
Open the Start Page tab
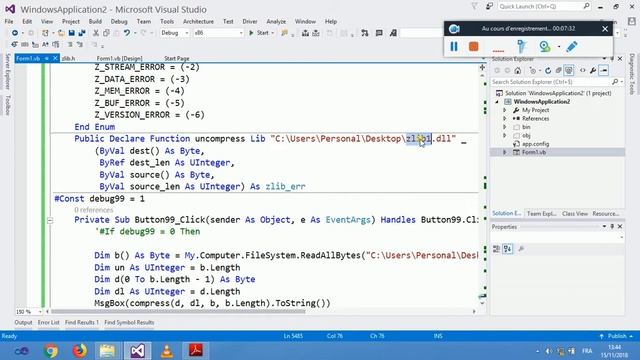coord(176,58)
